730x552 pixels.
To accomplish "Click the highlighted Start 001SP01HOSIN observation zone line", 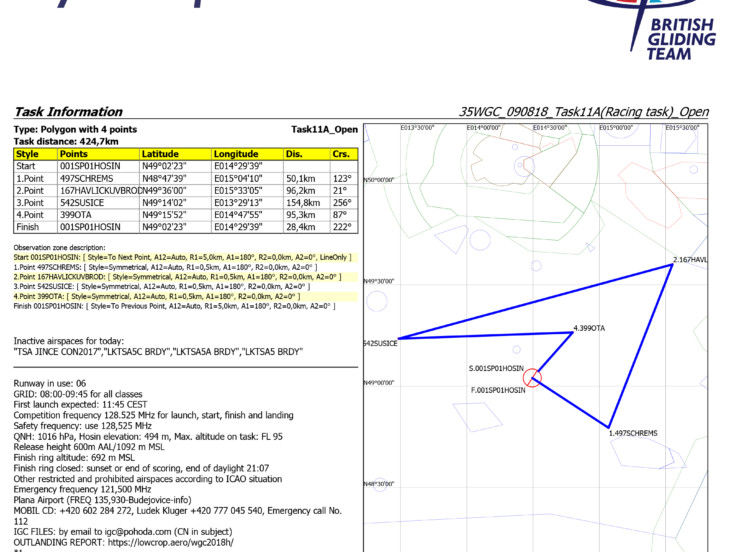I will 182,257.
